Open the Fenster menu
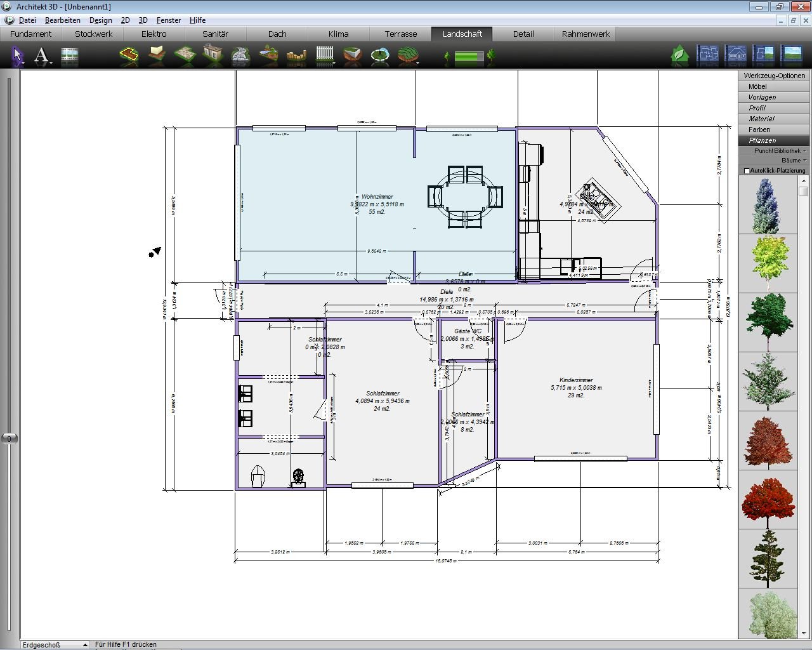 [x=169, y=20]
